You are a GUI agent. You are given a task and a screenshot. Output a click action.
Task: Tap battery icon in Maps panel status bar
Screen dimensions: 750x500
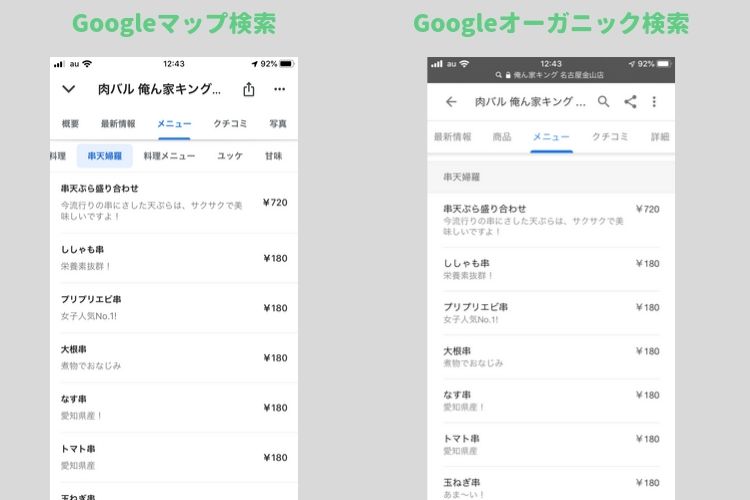pos(287,64)
